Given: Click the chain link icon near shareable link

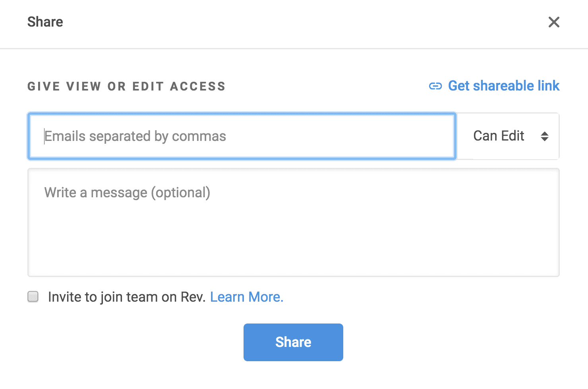Looking at the screenshot, I should click(435, 86).
